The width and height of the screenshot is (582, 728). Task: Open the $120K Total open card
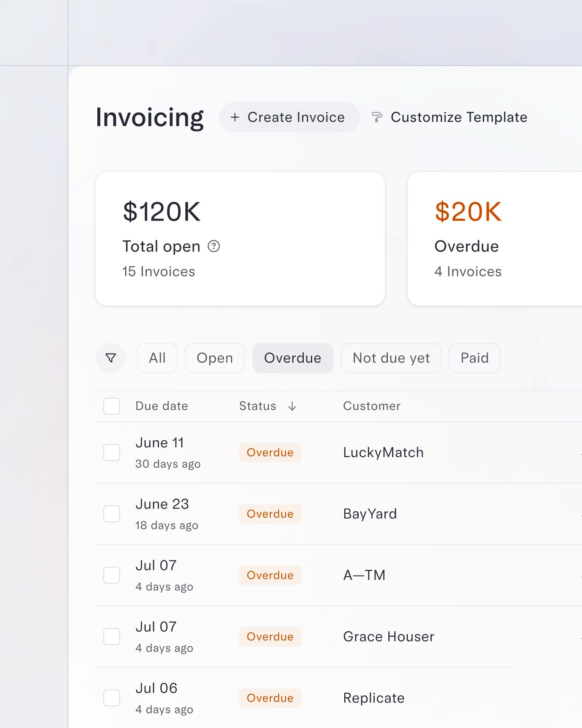coord(240,239)
